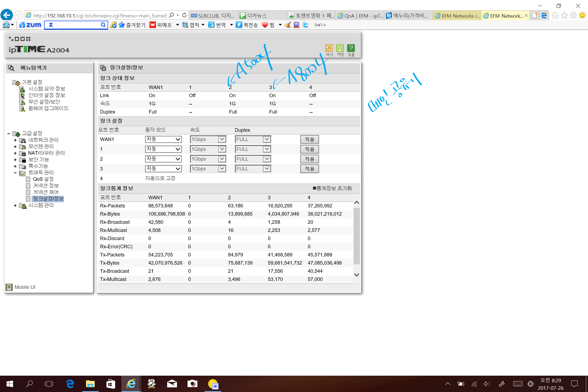The width and height of the screenshot is (588, 392).
Task: Click the zum home logo in the toolbar
Action: (x=30, y=25)
